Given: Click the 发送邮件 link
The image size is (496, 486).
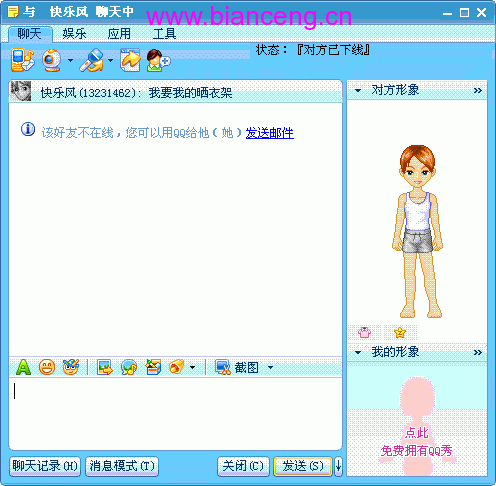Looking at the screenshot, I should [270, 133].
